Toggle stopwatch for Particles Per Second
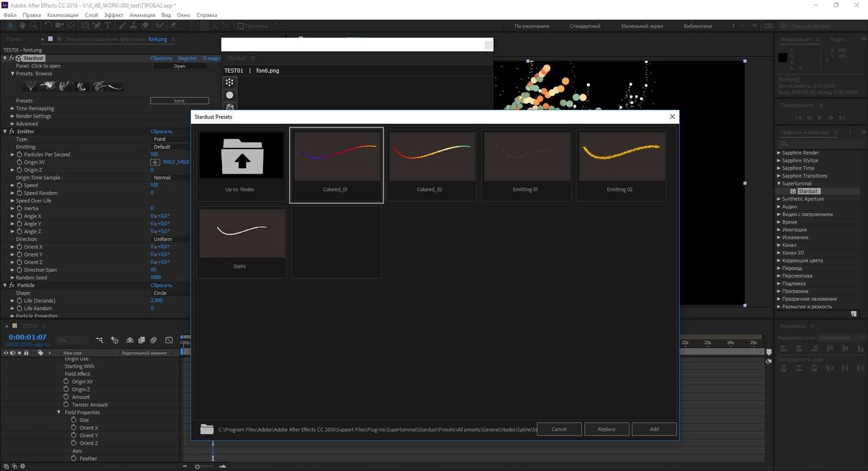Viewport: 868px width, 471px height. point(20,155)
